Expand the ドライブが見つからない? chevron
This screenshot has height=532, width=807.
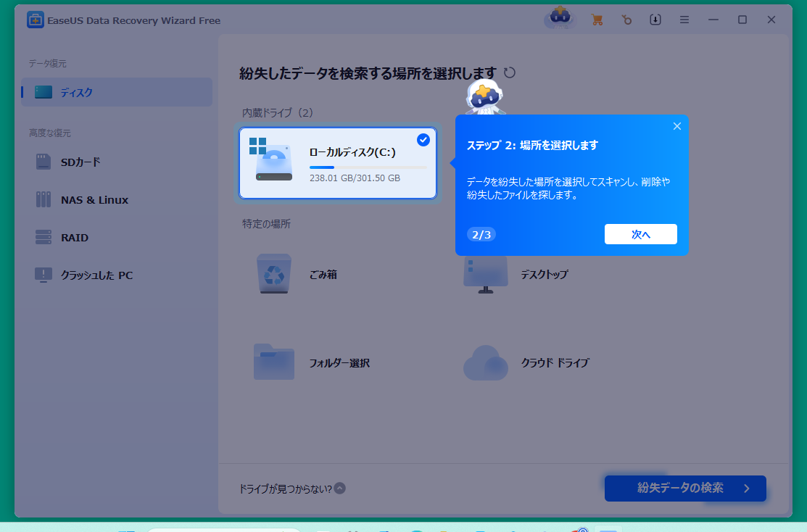pyautogui.click(x=339, y=489)
